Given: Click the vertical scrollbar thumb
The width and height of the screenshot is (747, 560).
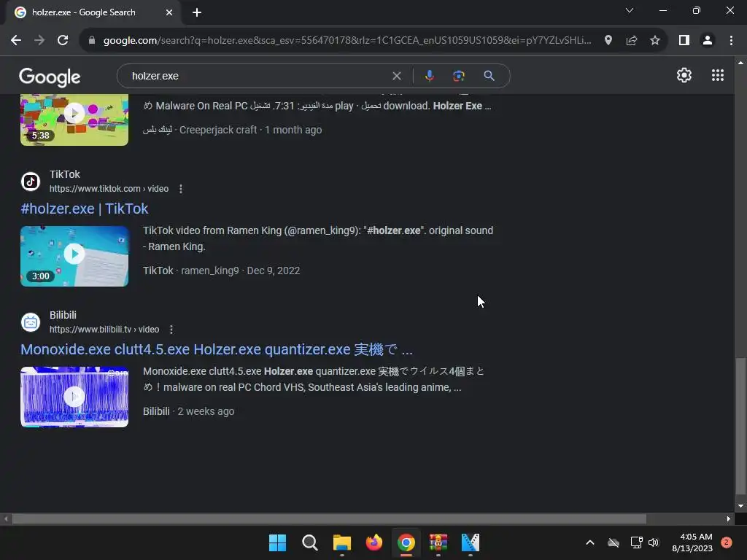Looking at the screenshot, I should 740,426.
